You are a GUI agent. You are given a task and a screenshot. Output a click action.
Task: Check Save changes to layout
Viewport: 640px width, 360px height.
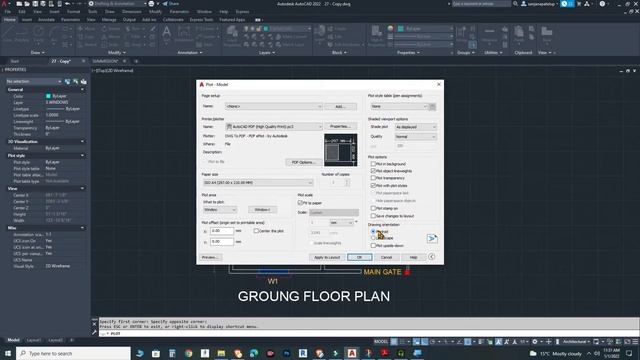coord(373,216)
